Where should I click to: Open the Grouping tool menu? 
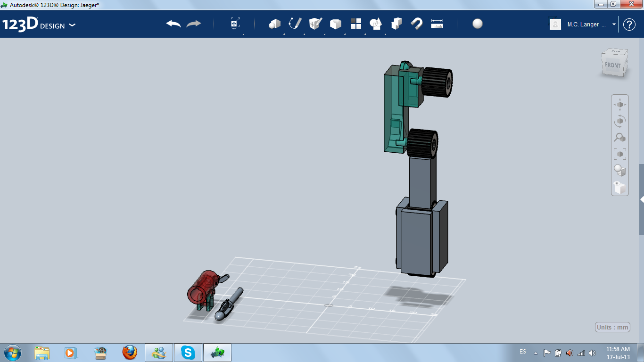(x=376, y=24)
